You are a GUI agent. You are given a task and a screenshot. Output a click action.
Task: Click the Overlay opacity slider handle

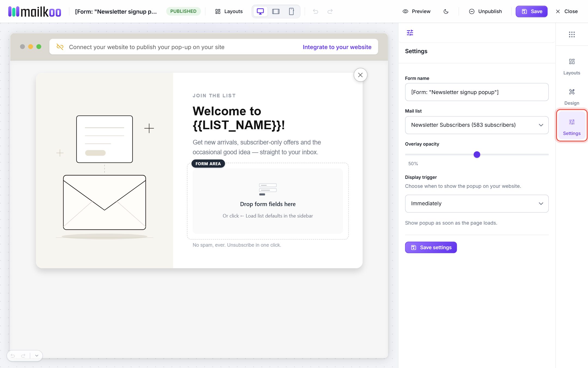click(x=477, y=155)
